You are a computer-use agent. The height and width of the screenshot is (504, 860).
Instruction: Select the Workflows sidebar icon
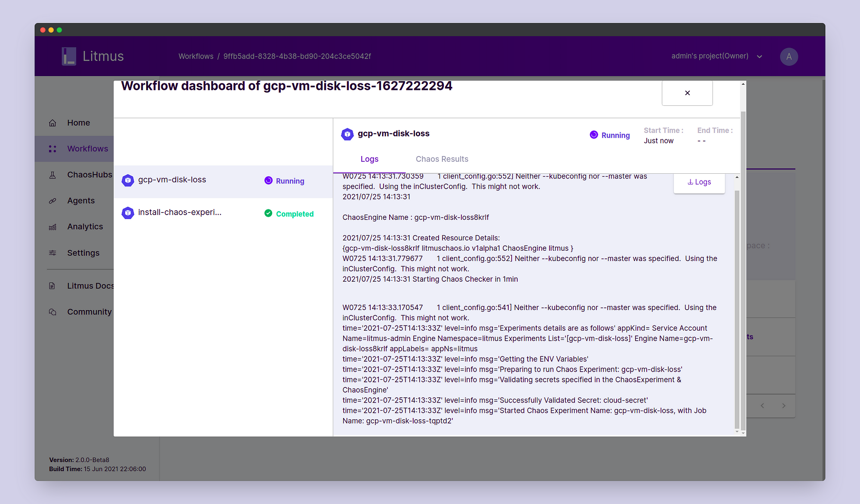52,149
